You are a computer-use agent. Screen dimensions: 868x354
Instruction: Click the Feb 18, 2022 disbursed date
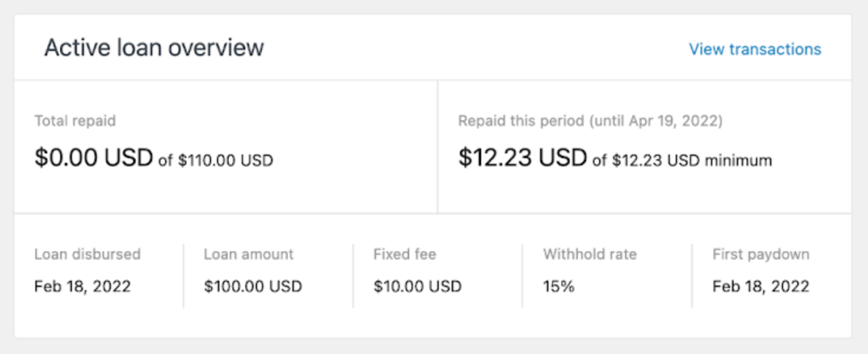point(83,286)
